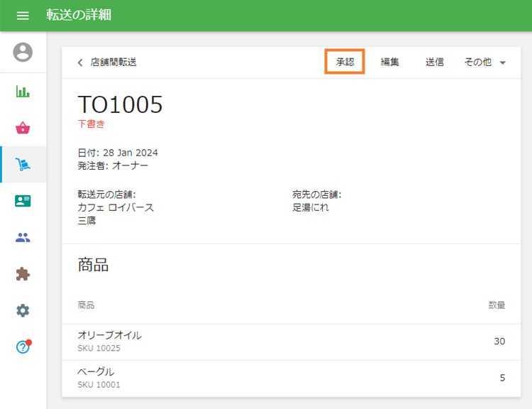
Task: Open the items basket icon
Action: point(23,128)
